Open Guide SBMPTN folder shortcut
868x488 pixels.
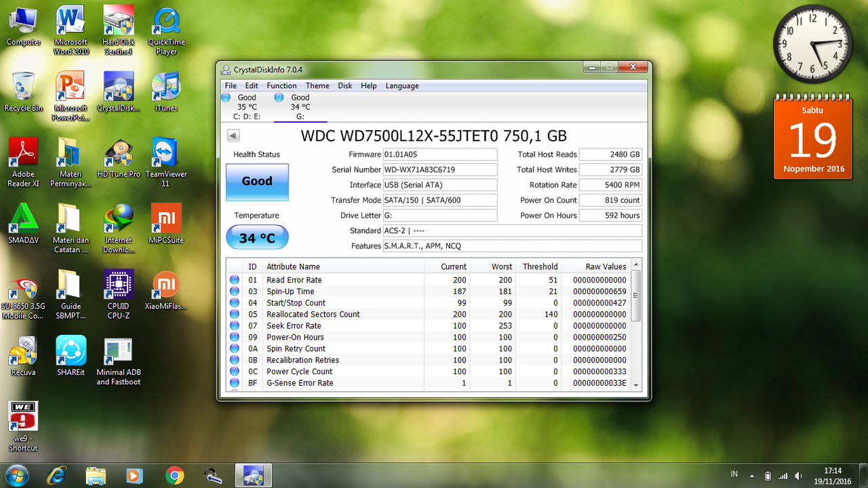coord(71,296)
